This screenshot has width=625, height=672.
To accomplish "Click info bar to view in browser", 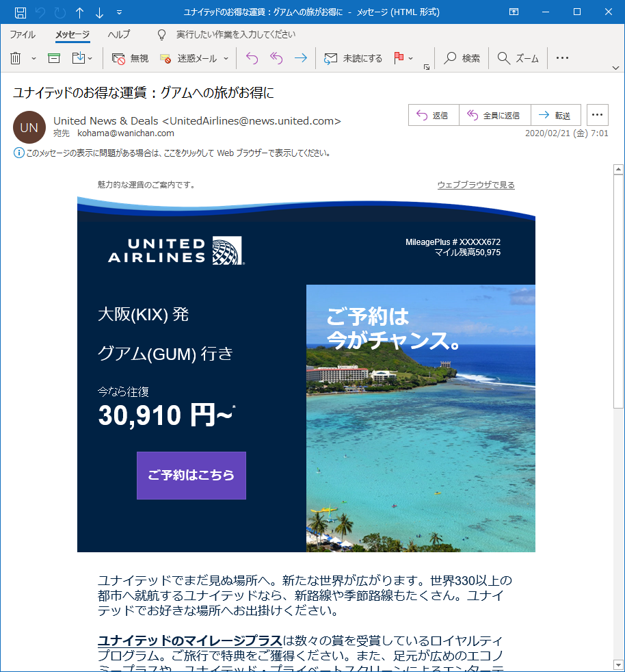I will click(x=172, y=153).
